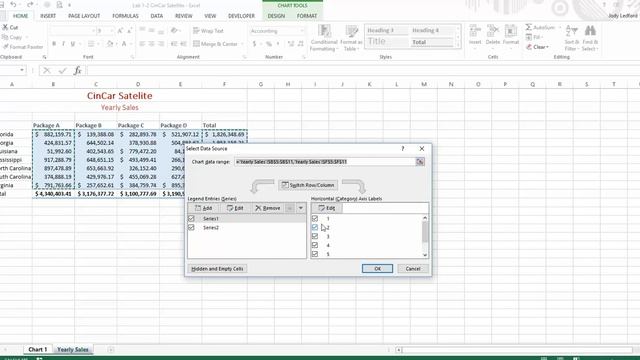Click the formula bar Enter checkmark icon
The image size is (640, 360).
click(62, 71)
